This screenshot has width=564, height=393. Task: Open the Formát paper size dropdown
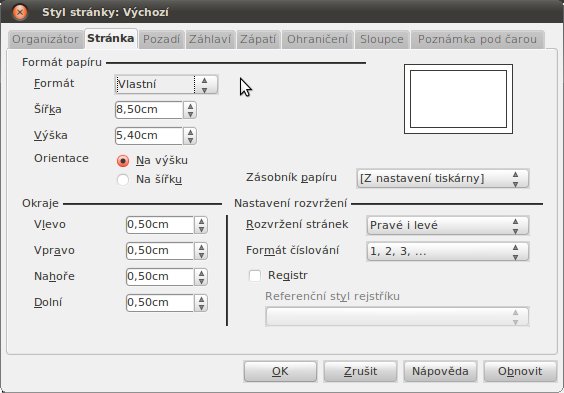(x=166, y=84)
